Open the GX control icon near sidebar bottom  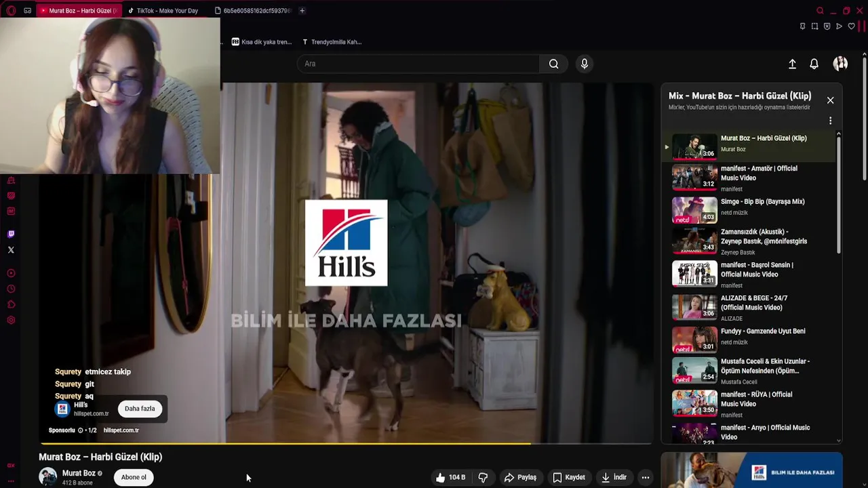[11, 466]
